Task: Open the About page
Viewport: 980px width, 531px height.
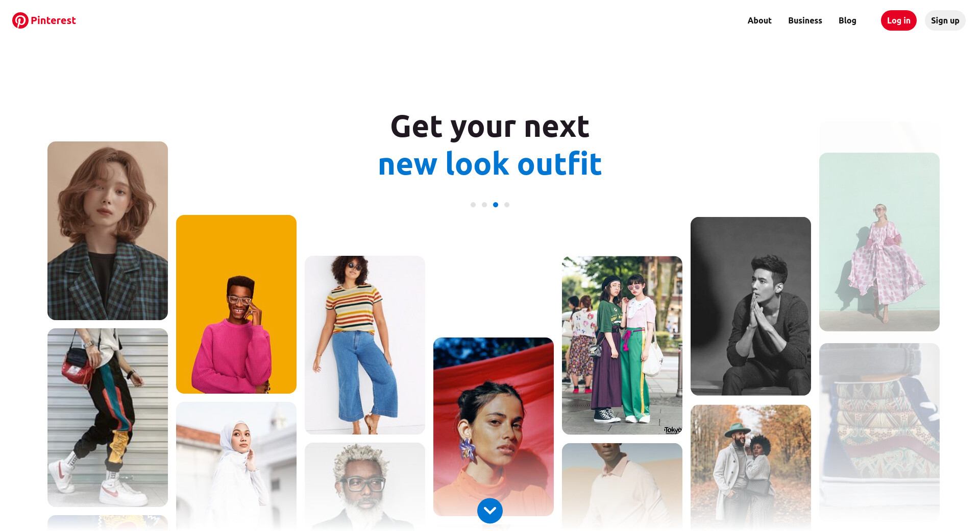Action: click(x=759, y=20)
